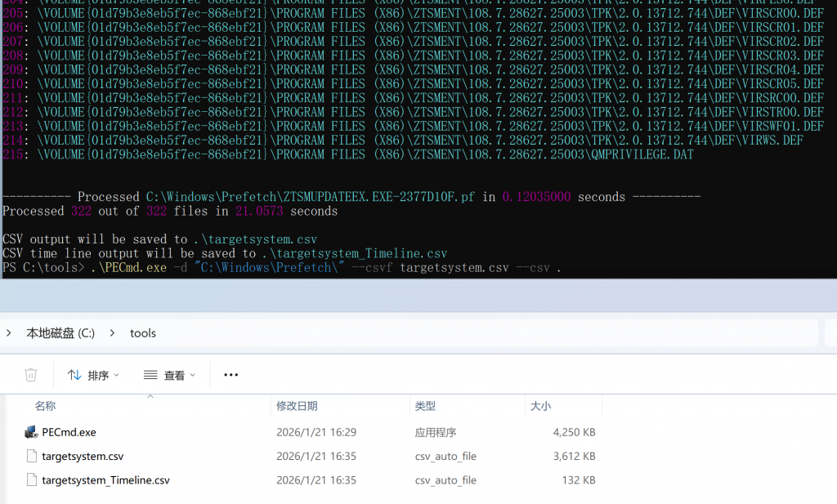Sort by the 类型 column header

425,406
